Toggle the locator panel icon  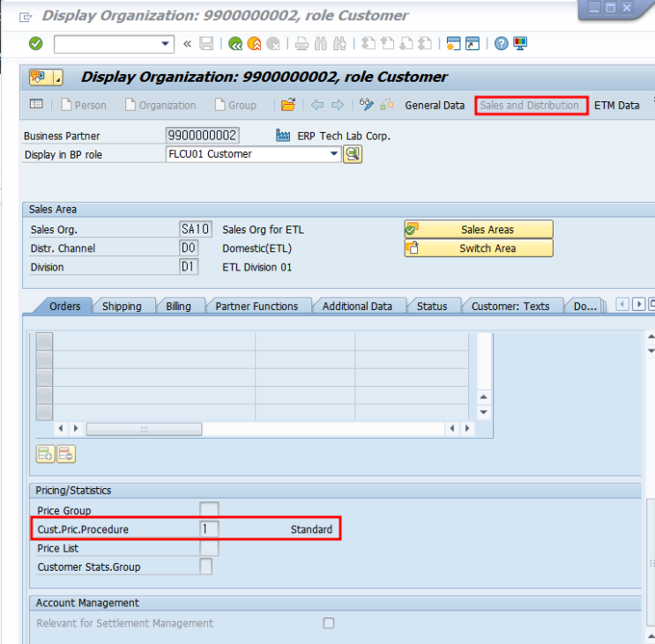[x=36, y=104]
